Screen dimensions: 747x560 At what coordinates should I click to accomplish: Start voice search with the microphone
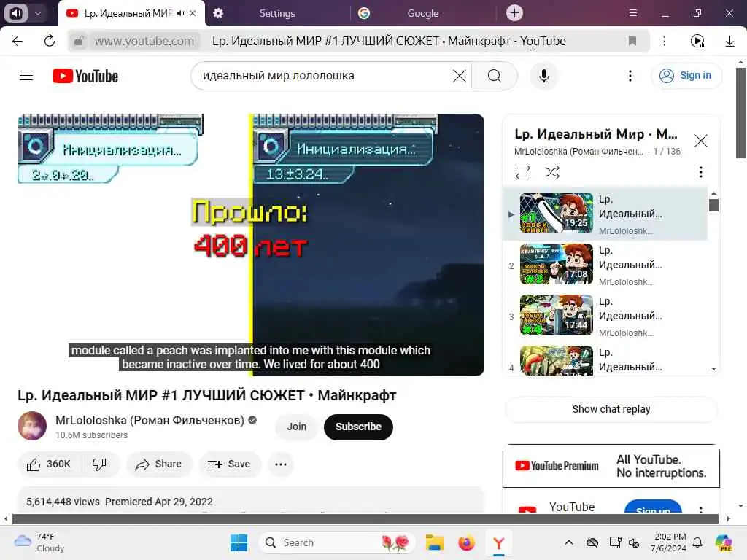point(543,76)
